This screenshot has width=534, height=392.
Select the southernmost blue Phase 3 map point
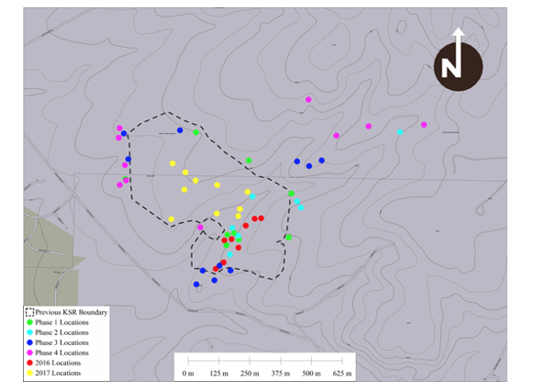196,285
